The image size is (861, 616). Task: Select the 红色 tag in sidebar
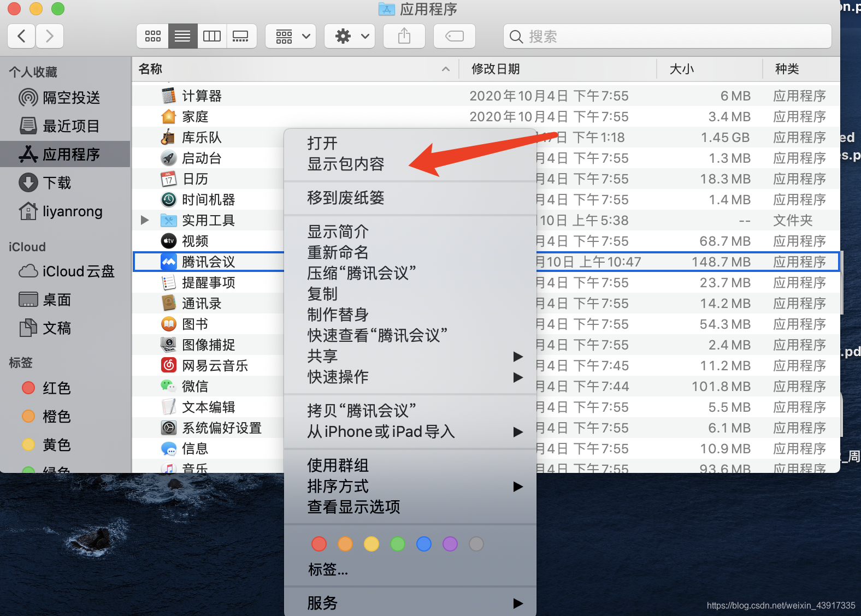click(66, 388)
